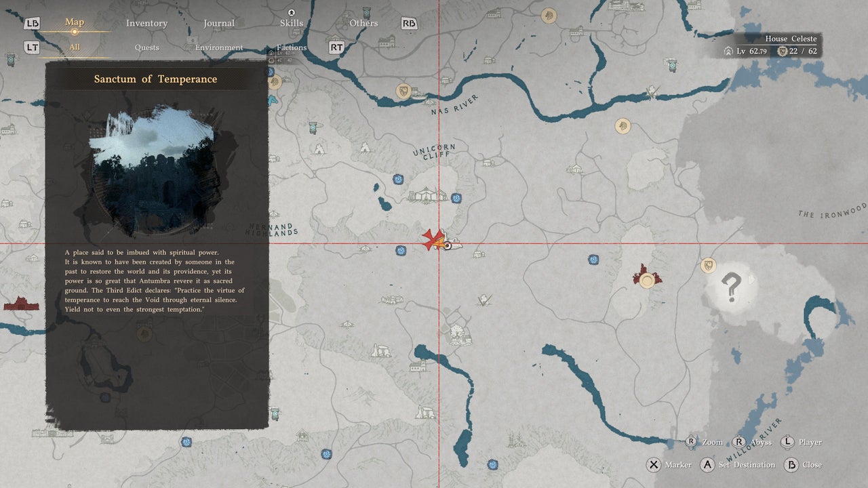Switch to the Inventory tab
The width and height of the screenshot is (868, 488).
(x=146, y=23)
